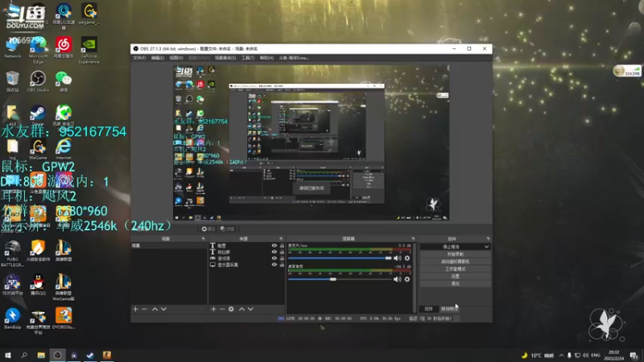Click the Studio Mode button
Image resolution: width=644 pixels, height=362 pixels.
click(455, 269)
